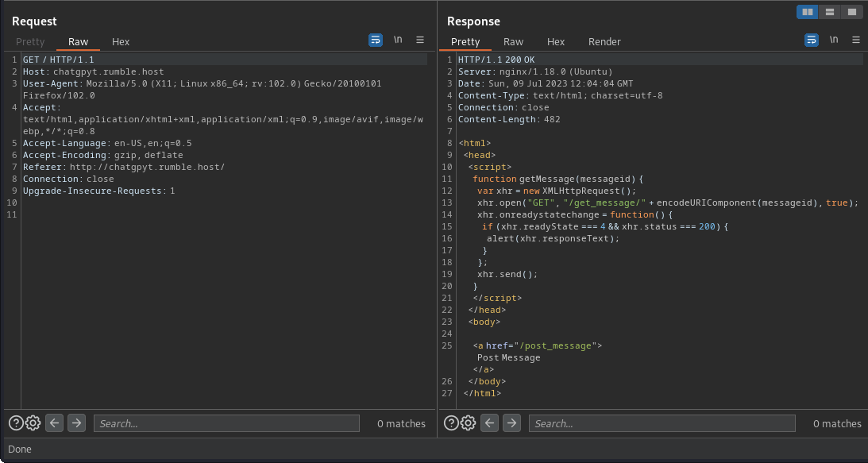Screen dimensions: 868x463
Task: Open Response panel hamburger options menu
Action: coord(856,40)
